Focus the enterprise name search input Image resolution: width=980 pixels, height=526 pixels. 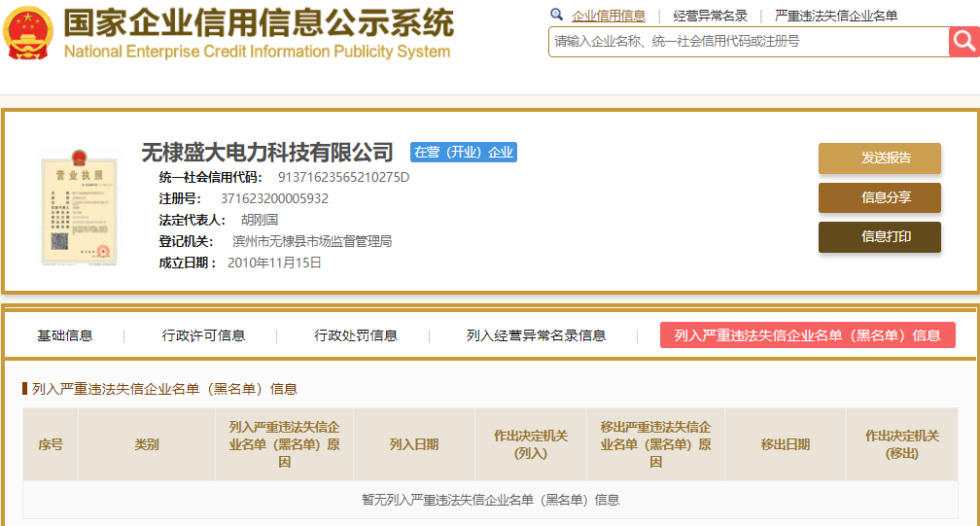coord(749,42)
